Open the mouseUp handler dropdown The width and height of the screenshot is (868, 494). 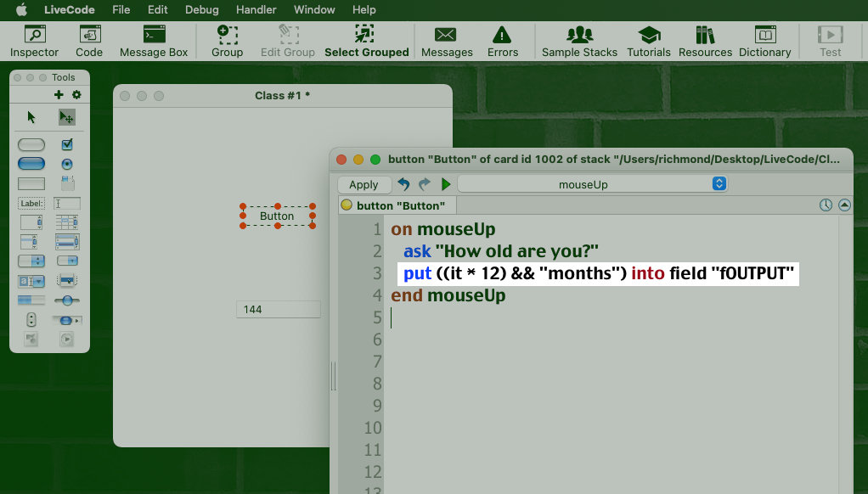pos(594,184)
